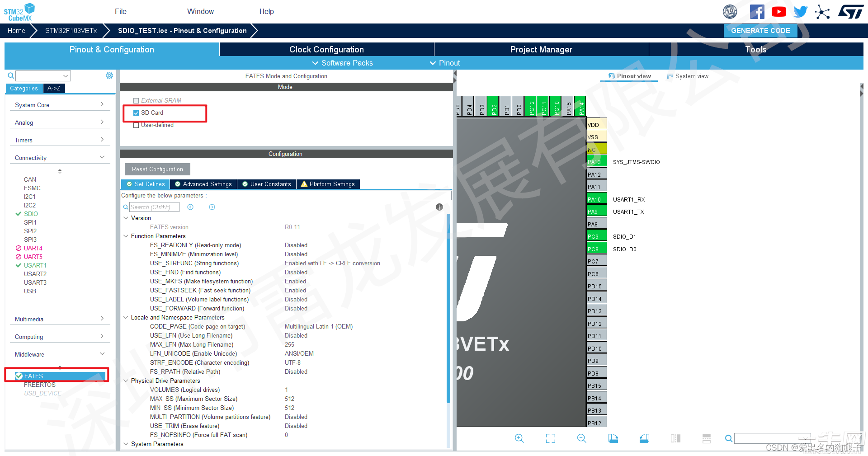This screenshot has width=868, height=456.
Task: Focus the parameter Search field
Action: [x=154, y=207]
